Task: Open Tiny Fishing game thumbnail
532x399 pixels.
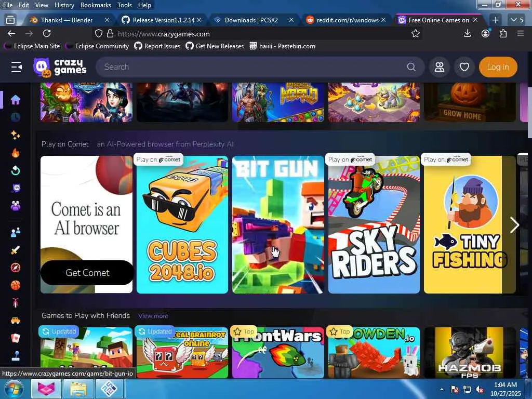Action: (x=470, y=224)
